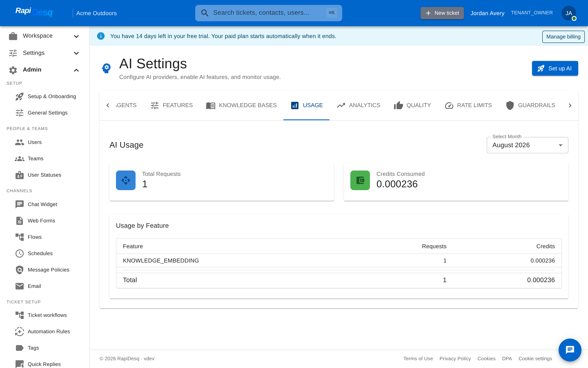
Task: Switch to the Guardrails tab
Action: [530, 105]
